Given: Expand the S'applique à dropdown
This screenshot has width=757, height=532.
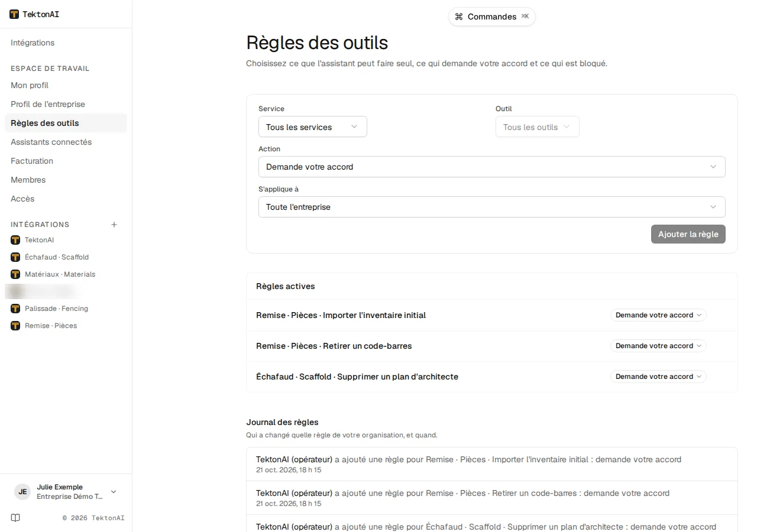Looking at the screenshot, I should pos(492,207).
